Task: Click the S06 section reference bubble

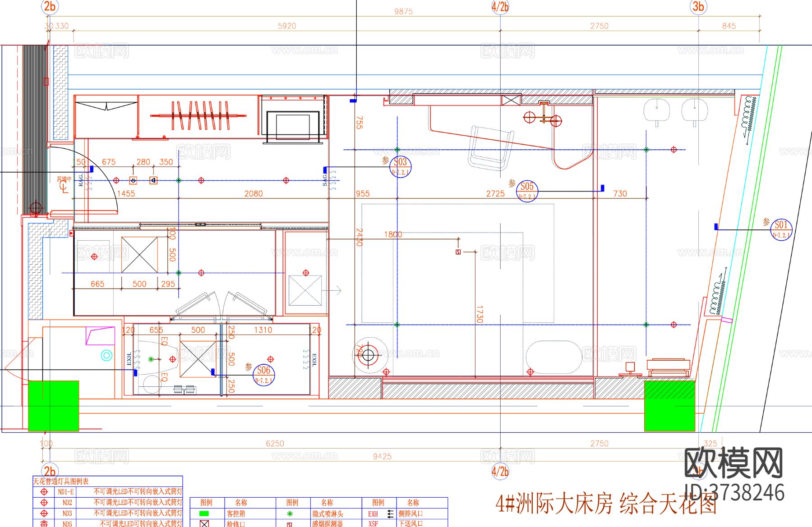Action: pyautogui.click(x=263, y=375)
